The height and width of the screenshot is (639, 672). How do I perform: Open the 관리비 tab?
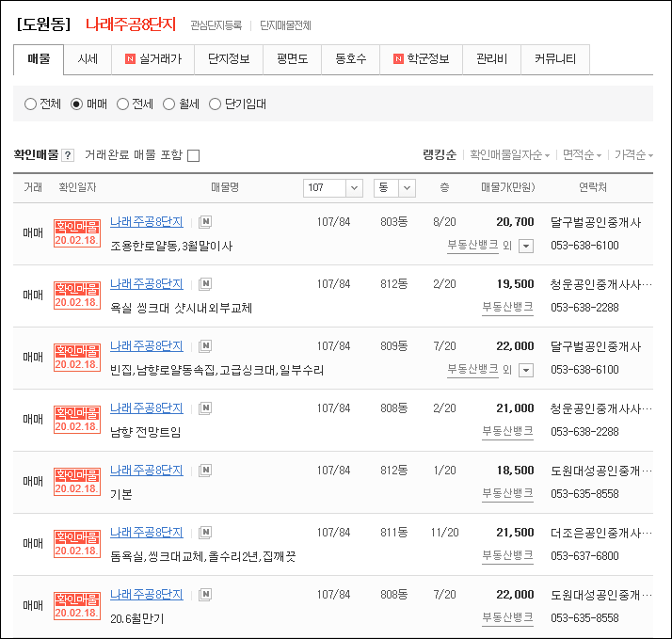[491, 59]
